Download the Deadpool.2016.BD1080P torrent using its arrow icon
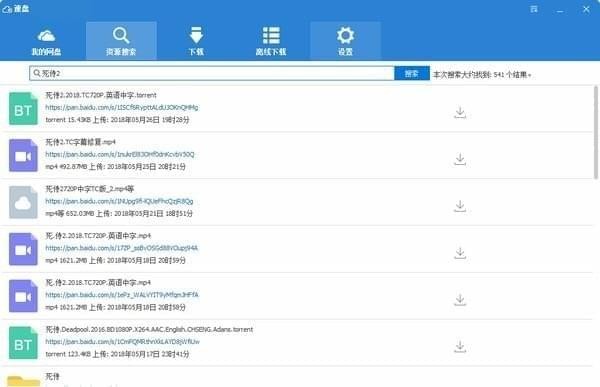 [x=460, y=346]
